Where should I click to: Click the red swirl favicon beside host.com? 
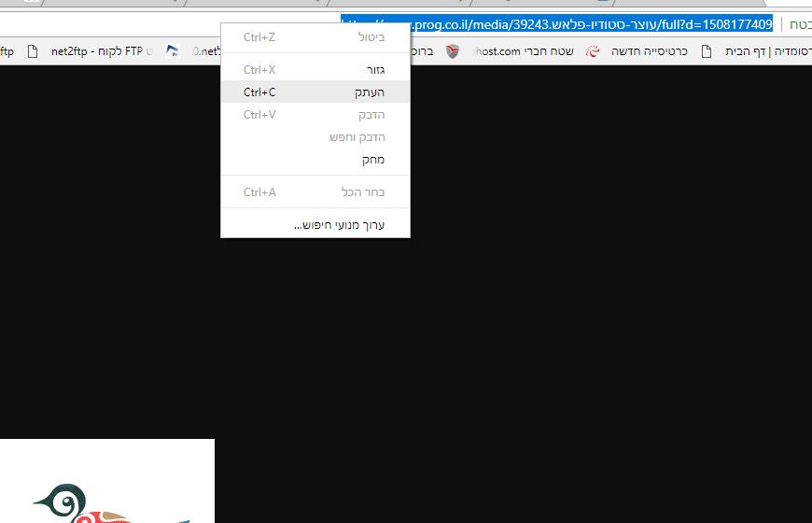[x=592, y=51]
